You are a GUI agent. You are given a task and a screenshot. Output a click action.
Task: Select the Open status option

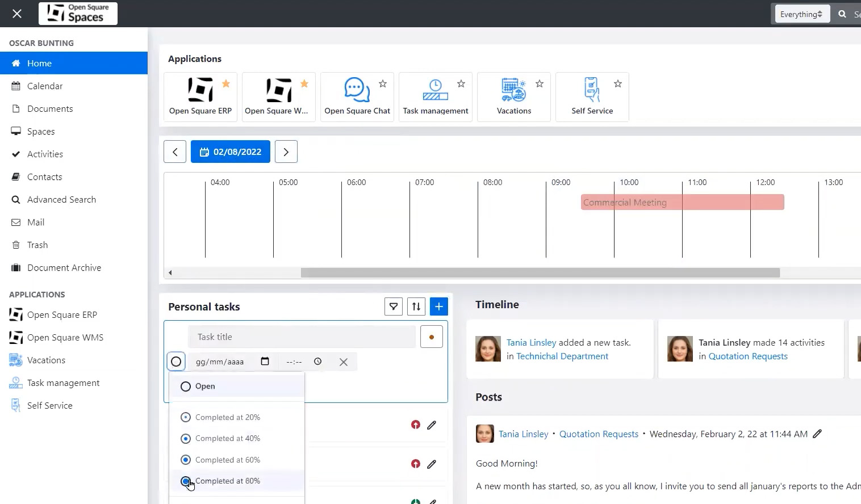(x=237, y=386)
